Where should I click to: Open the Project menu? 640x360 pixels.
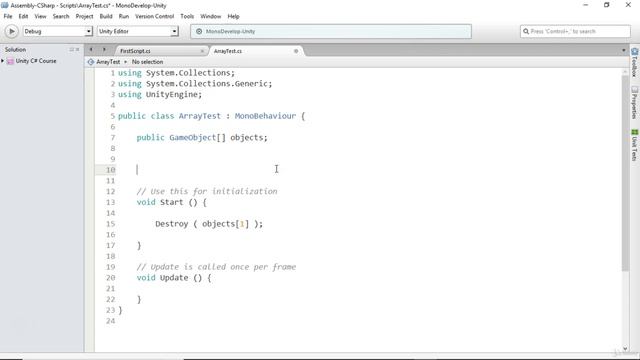coord(84,16)
